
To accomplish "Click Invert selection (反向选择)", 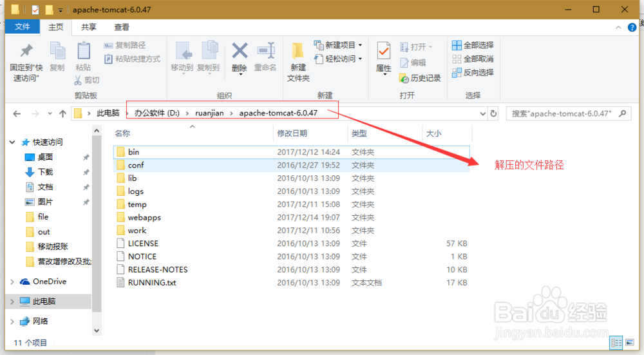I will pos(473,73).
